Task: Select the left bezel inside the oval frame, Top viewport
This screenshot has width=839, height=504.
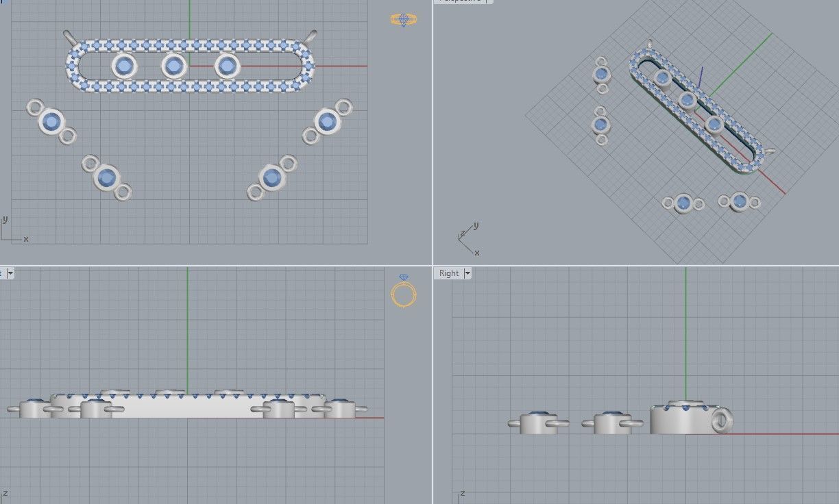Action: tap(124, 66)
